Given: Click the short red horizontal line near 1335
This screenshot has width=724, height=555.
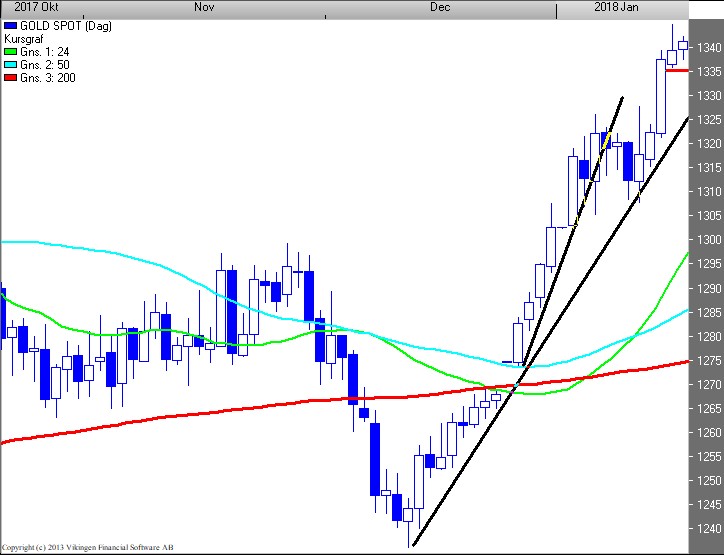Looking at the screenshot, I should click(x=677, y=71).
